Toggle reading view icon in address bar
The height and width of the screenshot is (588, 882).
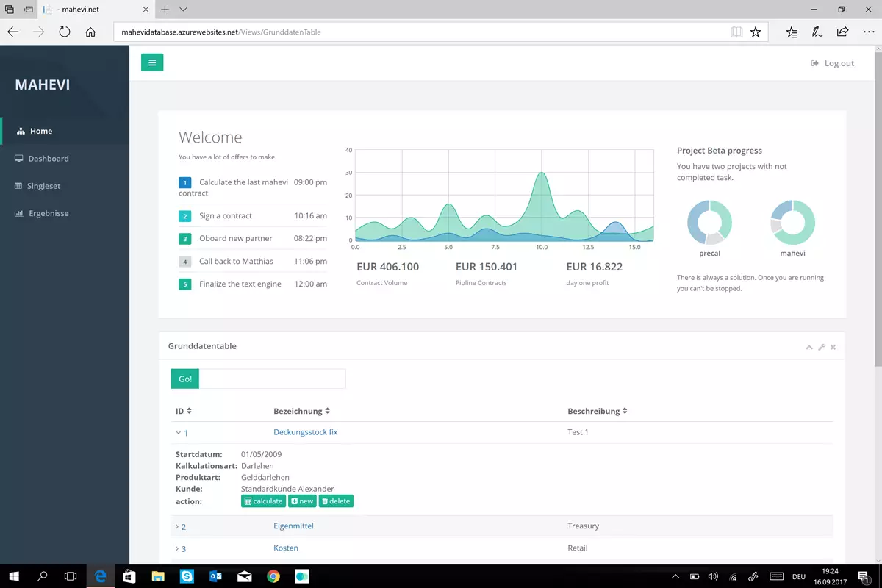click(x=736, y=32)
